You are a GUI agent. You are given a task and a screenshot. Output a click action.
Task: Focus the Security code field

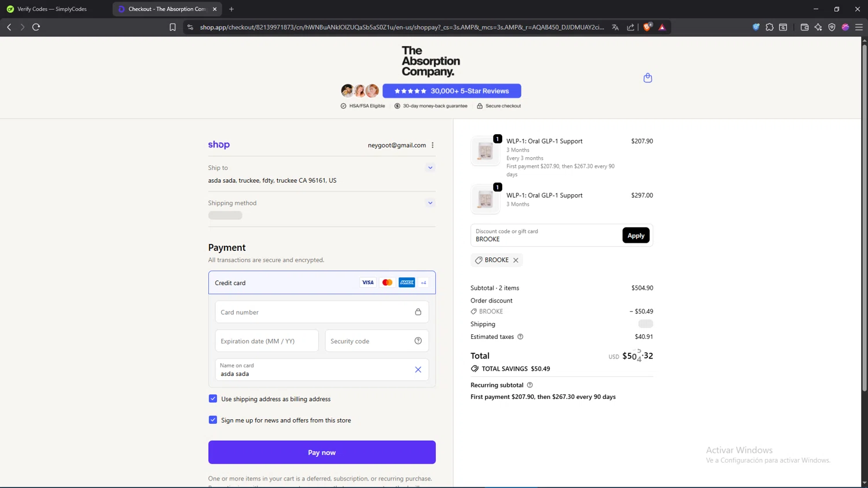pos(377,341)
